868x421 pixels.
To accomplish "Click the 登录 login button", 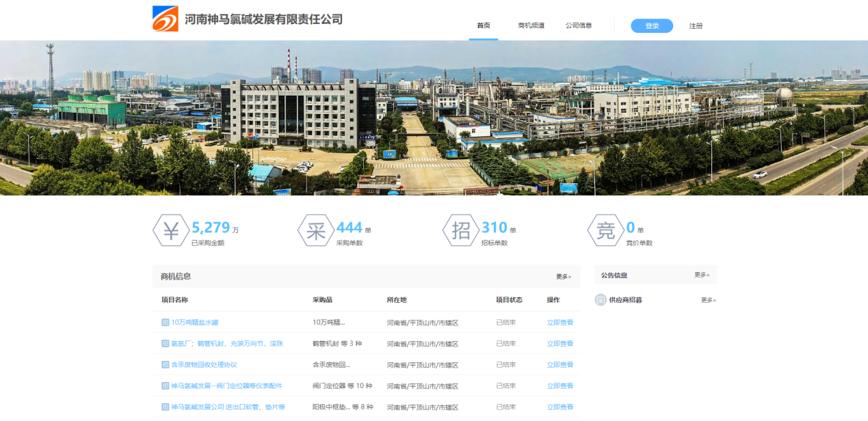I will pos(652,26).
